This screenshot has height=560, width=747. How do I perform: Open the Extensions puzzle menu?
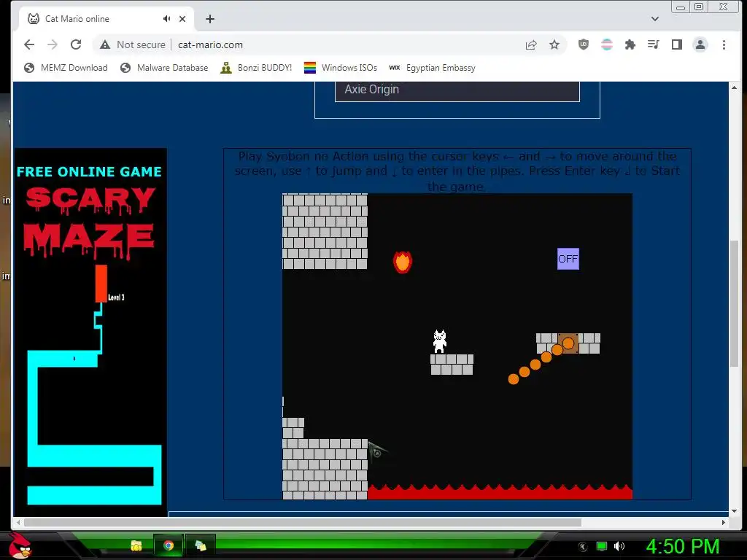tap(630, 44)
